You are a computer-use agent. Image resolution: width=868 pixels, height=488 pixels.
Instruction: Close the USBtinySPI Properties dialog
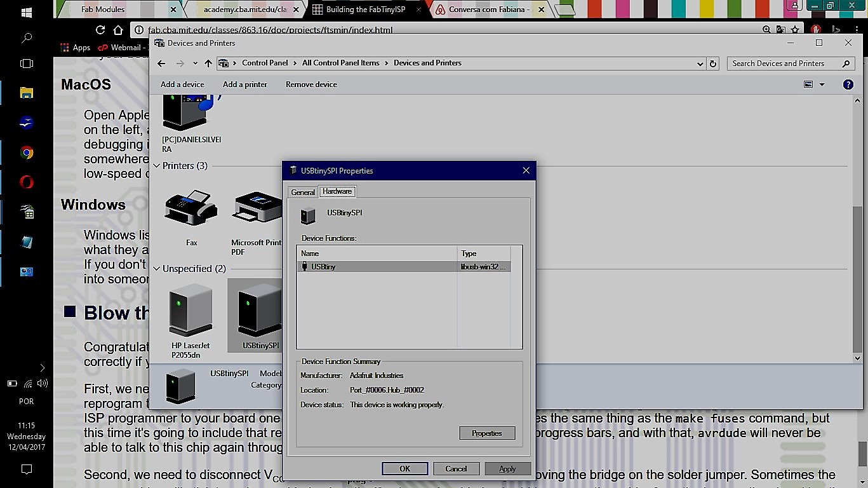(x=526, y=170)
